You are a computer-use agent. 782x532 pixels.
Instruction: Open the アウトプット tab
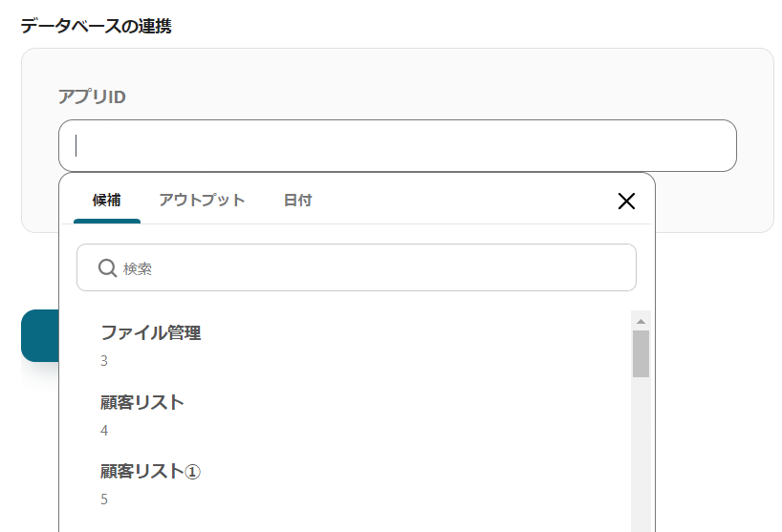click(202, 201)
